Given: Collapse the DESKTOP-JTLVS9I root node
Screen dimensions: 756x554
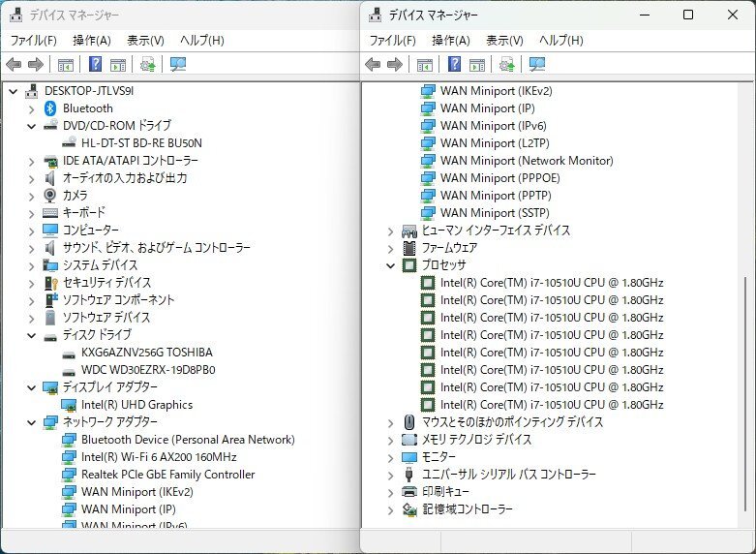Looking at the screenshot, I should click(14, 91).
